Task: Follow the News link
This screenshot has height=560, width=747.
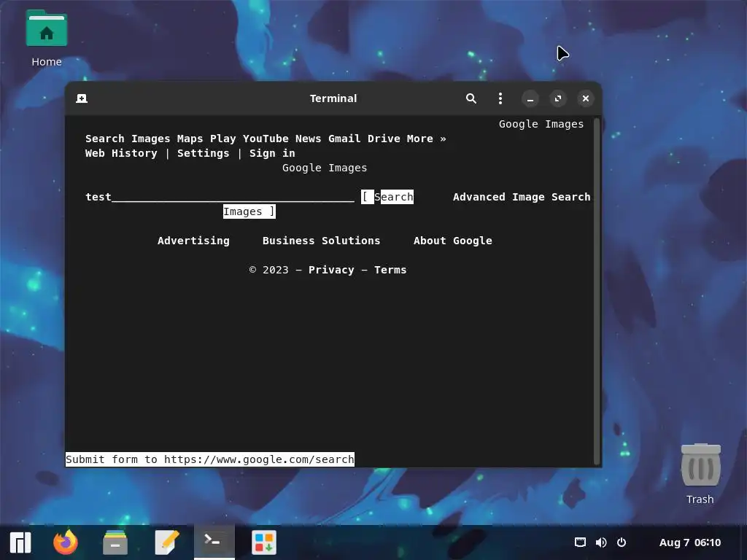Action: pos(309,139)
